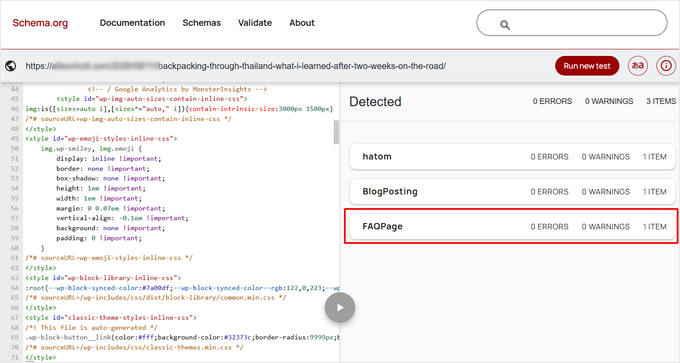Screen dimensions: 680x363
Task: Click the 1 ITEM count in FAQPage row
Action: click(655, 226)
